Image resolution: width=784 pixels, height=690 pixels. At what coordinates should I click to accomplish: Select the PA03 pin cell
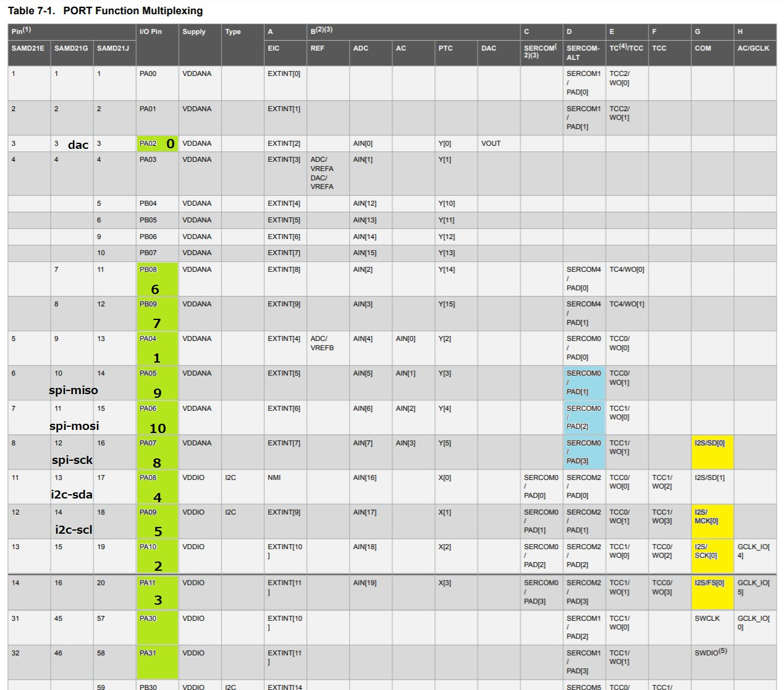pos(157,174)
